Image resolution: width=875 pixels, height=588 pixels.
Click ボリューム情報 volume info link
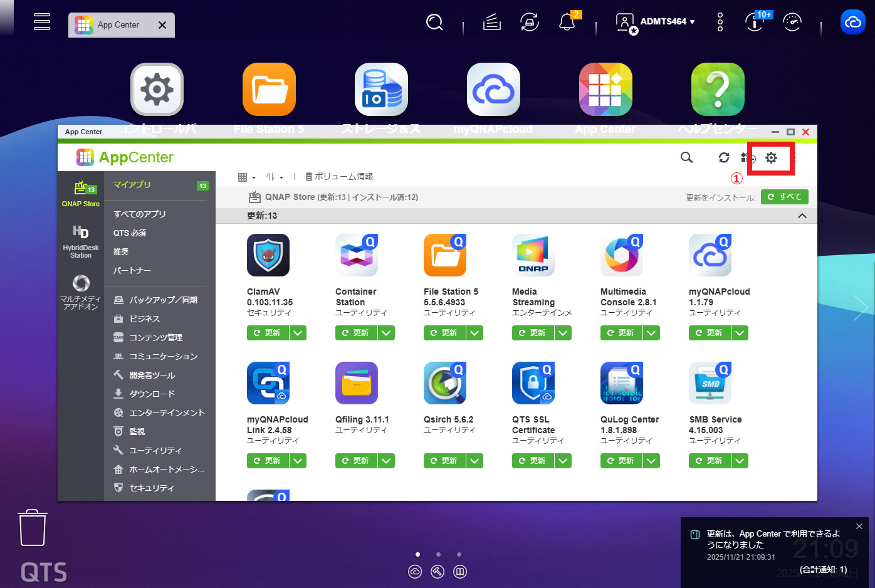coord(339,177)
